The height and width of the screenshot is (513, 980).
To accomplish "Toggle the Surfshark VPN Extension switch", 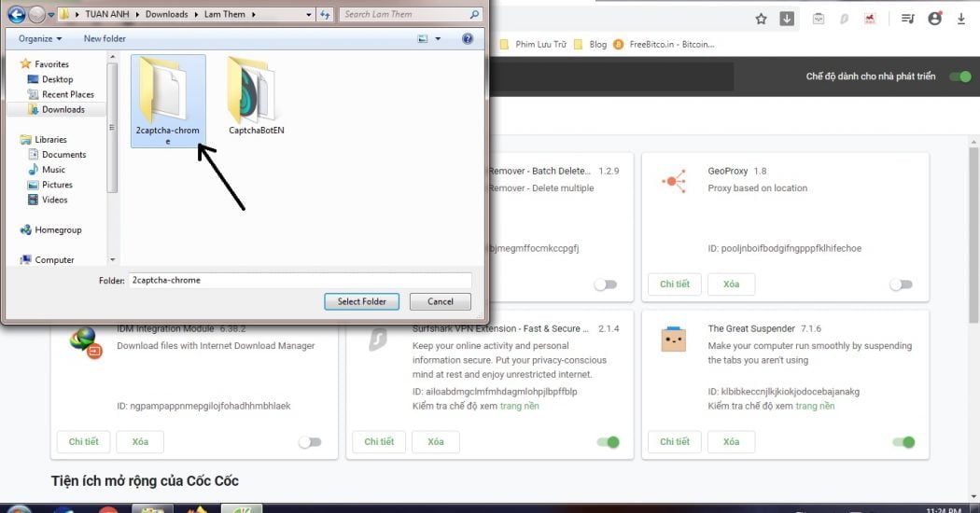I will (x=608, y=442).
